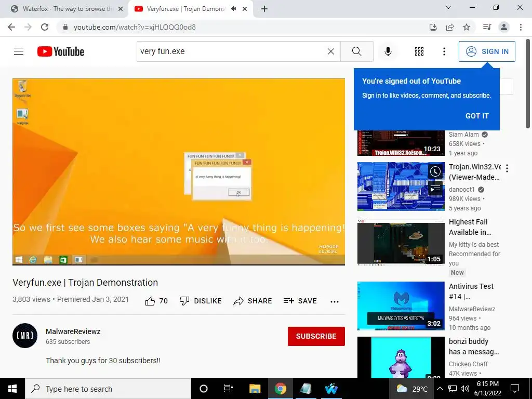Add the danooct1 video to queue
532x399 pixels.
[x=435, y=188]
